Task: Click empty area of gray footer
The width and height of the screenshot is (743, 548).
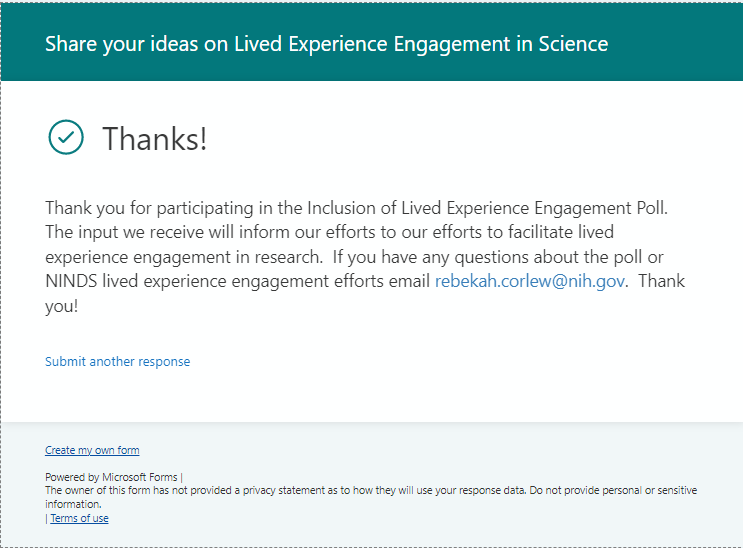Action: point(500,450)
